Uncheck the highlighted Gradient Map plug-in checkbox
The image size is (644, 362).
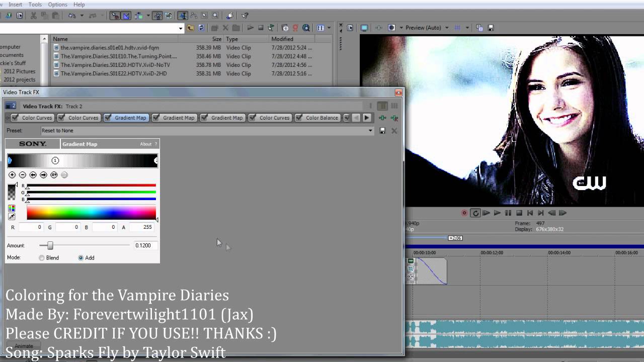[108, 118]
